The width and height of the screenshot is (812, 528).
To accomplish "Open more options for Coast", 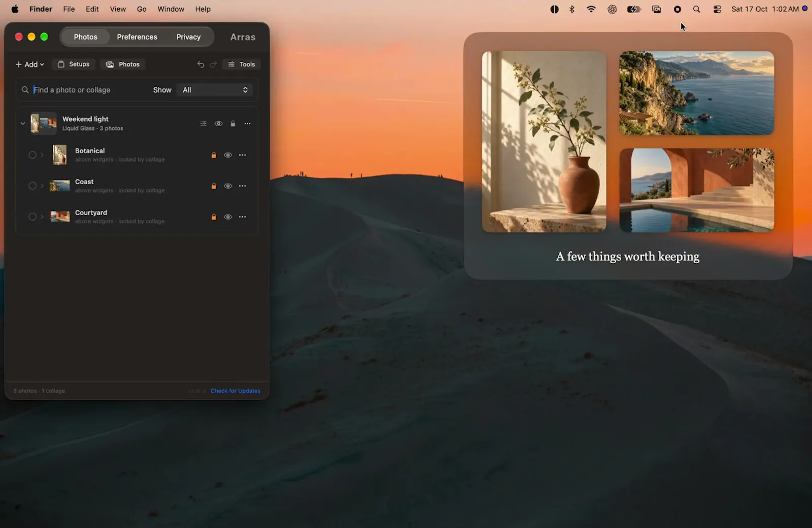I will click(243, 186).
